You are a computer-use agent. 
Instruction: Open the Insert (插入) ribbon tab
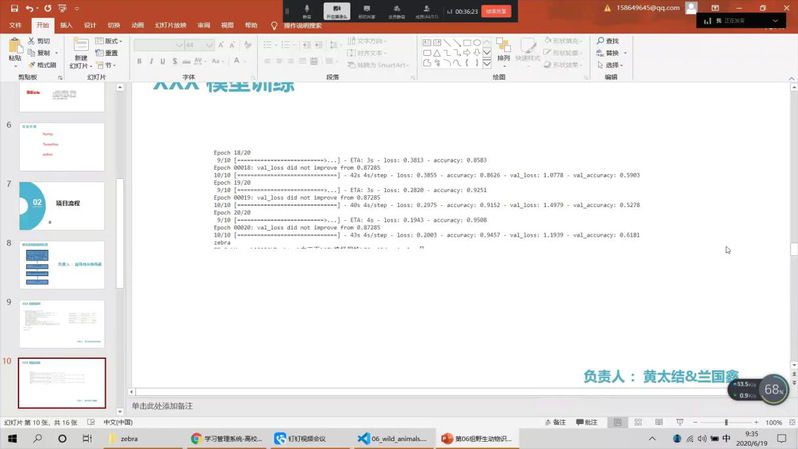click(66, 25)
